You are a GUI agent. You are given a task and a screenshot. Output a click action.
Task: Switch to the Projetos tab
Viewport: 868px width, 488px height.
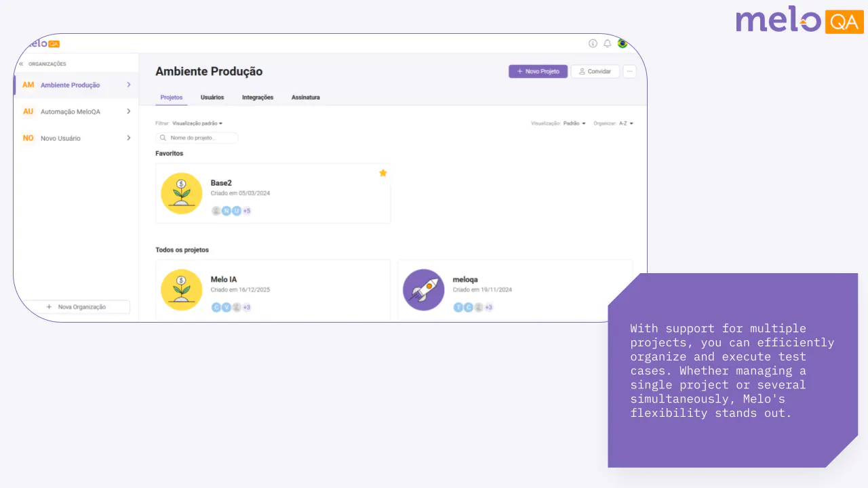[172, 98]
